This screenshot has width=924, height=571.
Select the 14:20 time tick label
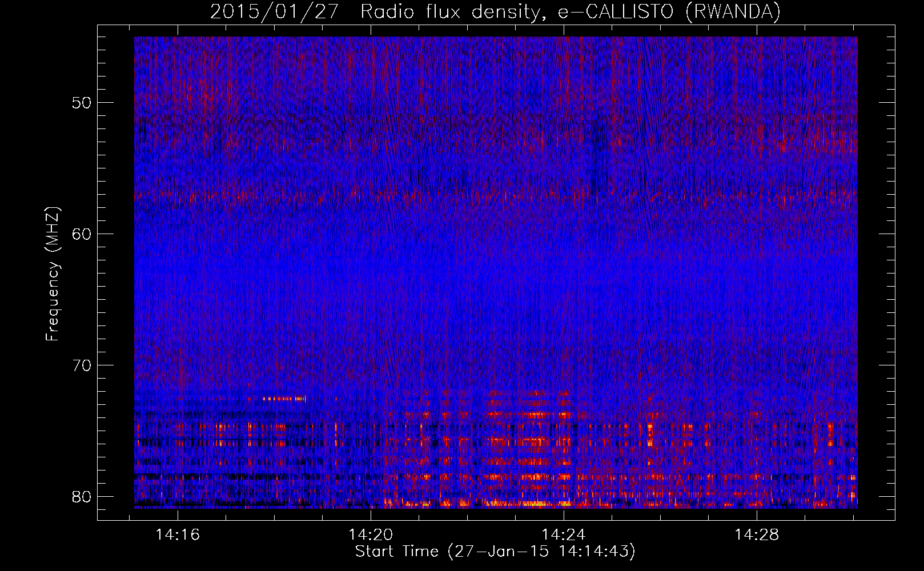click(x=371, y=534)
